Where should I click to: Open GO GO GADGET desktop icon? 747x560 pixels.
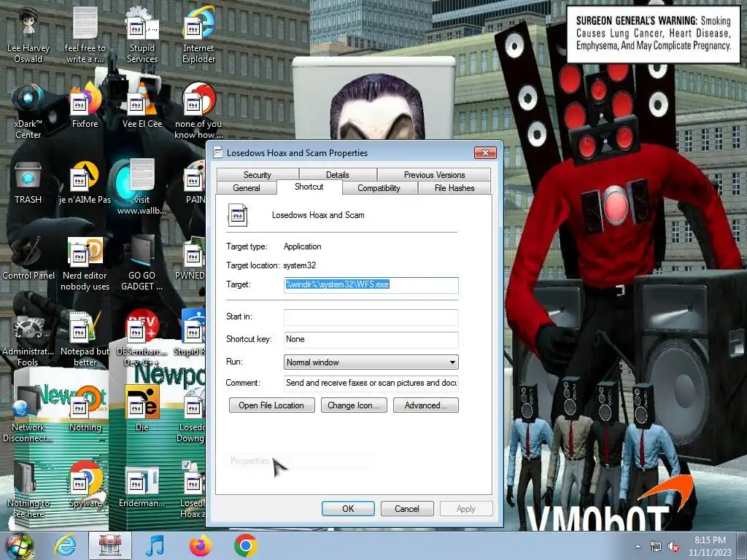(x=142, y=262)
